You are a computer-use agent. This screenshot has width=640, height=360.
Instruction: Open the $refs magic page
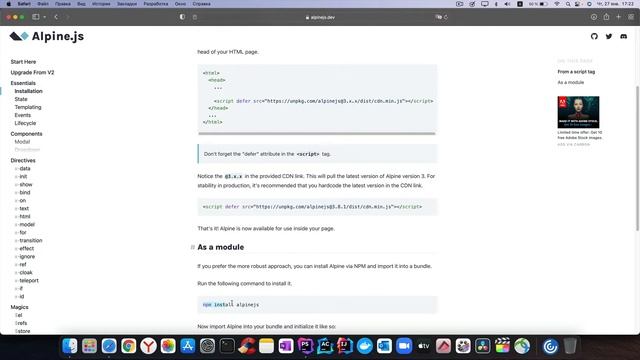pos(21,323)
